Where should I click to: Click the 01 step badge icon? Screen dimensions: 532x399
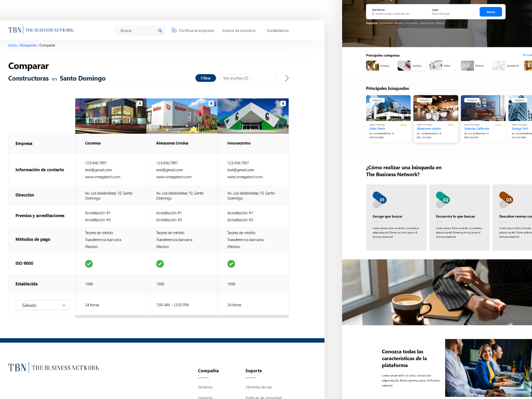(x=380, y=200)
